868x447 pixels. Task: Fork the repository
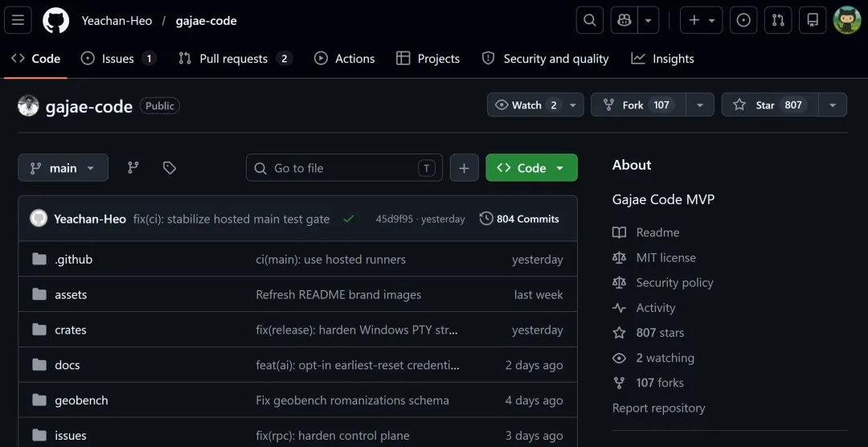[638, 105]
